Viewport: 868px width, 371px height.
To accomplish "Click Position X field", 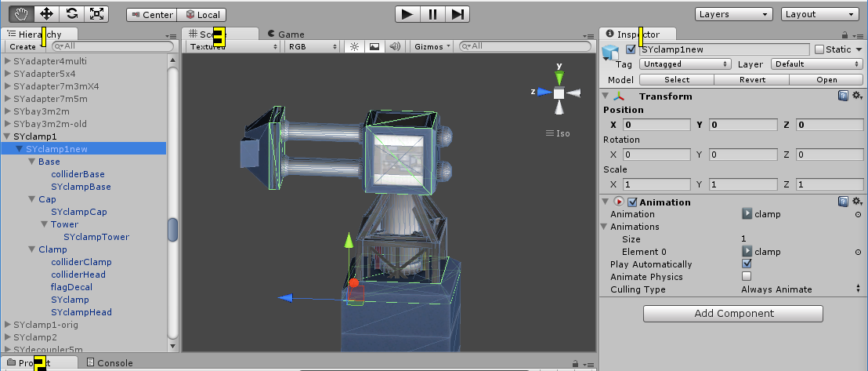I will (657, 125).
